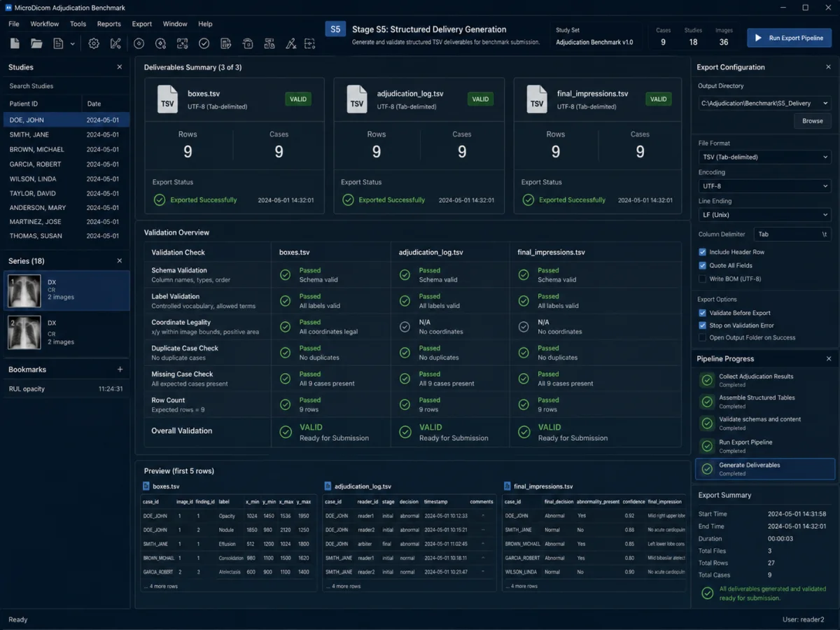840x630 pixels.
Task: Open the Workflow menu
Action: [x=45, y=24]
